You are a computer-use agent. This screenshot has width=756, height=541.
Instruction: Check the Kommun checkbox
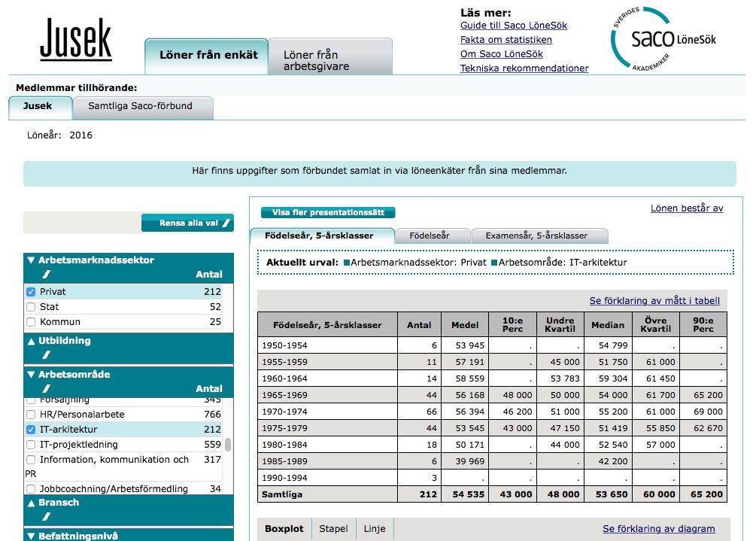pos(31,321)
